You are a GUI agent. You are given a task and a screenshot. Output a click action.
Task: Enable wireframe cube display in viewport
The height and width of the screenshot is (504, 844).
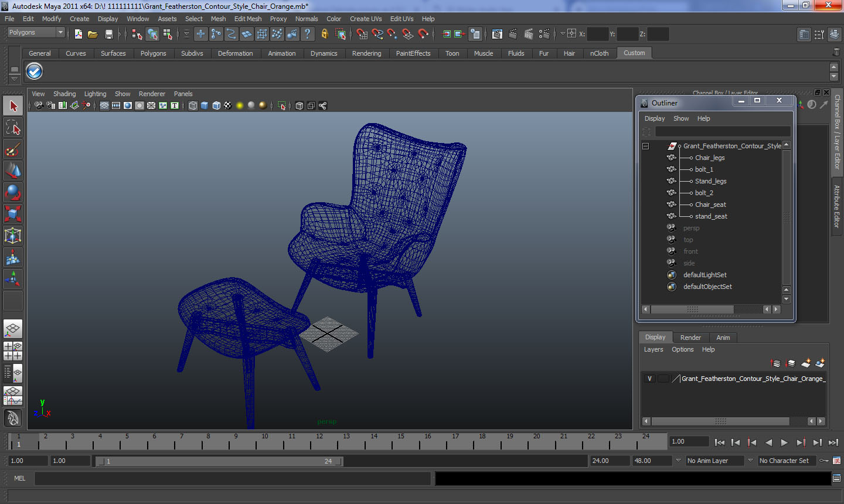[193, 105]
